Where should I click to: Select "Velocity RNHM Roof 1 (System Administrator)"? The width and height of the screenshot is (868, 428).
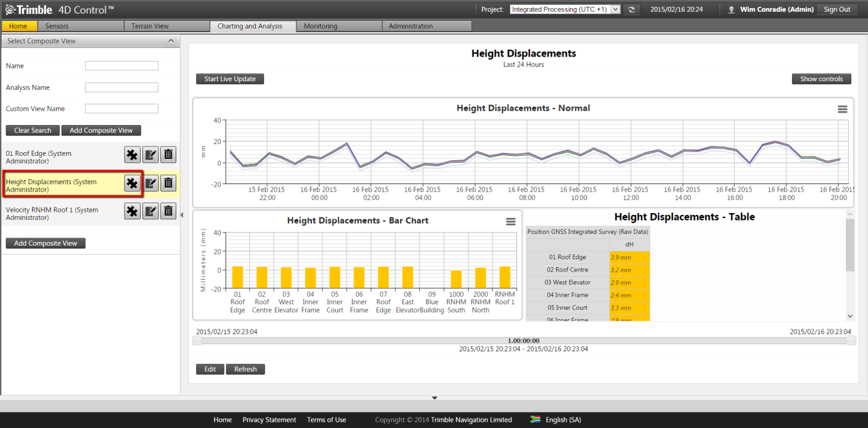pyautogui.click(x=52, y=214)
